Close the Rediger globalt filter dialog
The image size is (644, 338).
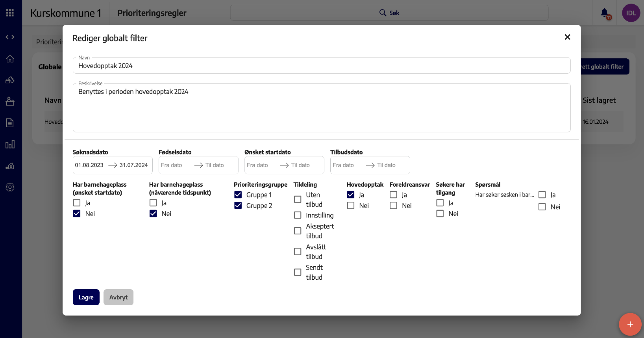click(567, 37)
